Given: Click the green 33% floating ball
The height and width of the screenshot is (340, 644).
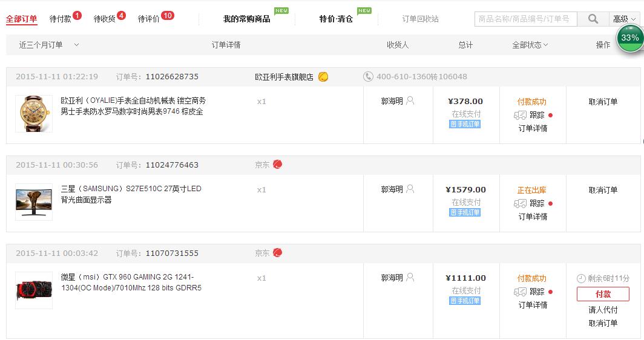Looking at the screenshot, I should [630, 39].
